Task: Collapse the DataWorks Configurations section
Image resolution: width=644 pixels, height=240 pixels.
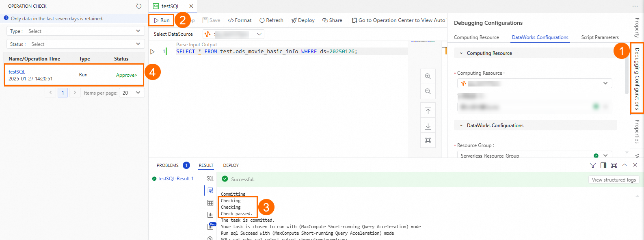Action: coord(461,125)
